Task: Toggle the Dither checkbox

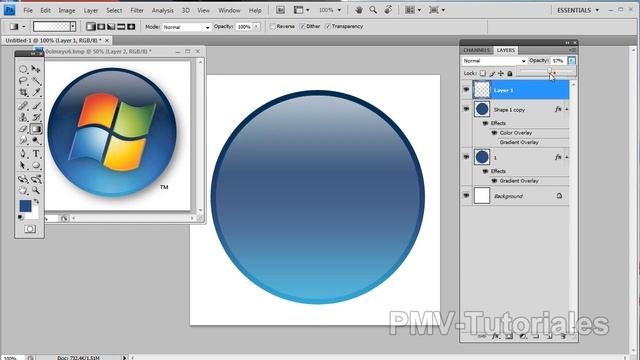Action: (302, 27)
